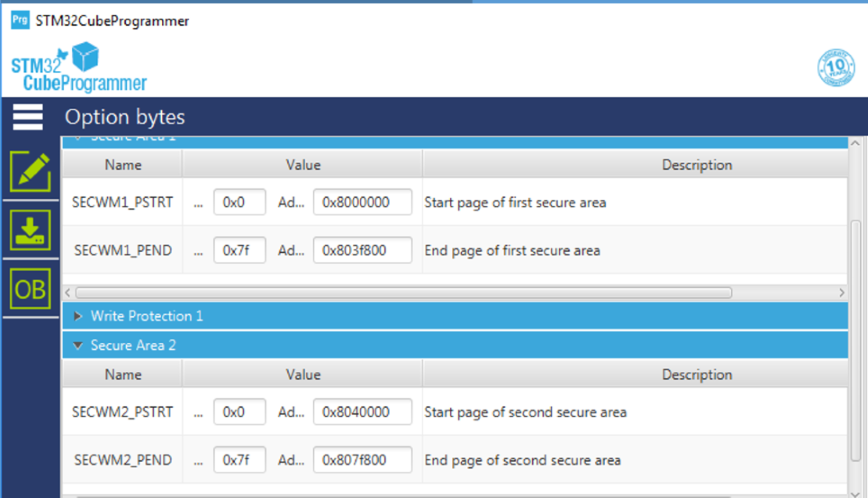Edit the SECWM1_PSTRT value field 0x0
Viewport: 868px width, 498px height.
pos(240,202)
